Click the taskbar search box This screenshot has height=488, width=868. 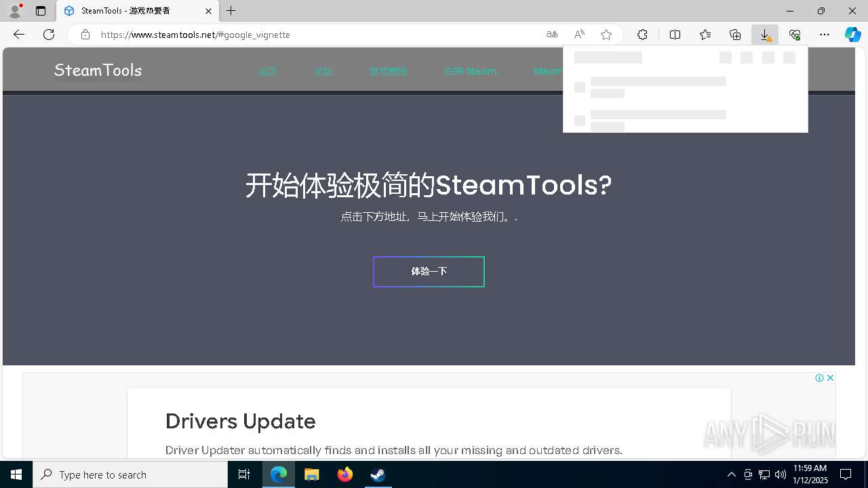pyautogui.click(x=130, y=474)
